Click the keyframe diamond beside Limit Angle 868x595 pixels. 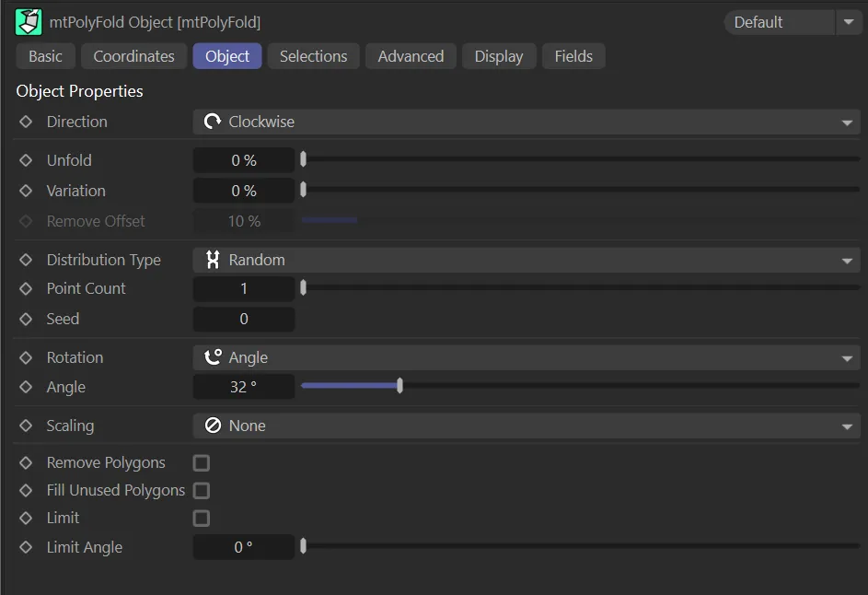coord(26,547)
